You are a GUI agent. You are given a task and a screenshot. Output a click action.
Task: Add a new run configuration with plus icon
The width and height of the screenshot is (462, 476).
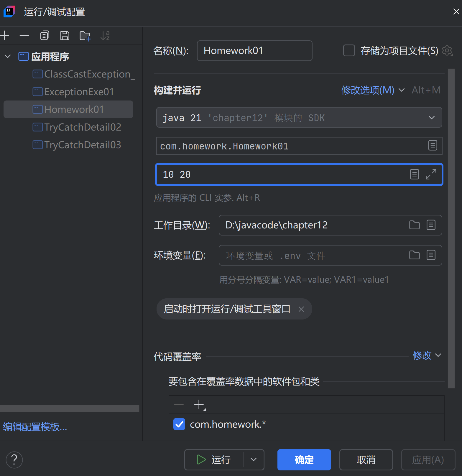5,36
